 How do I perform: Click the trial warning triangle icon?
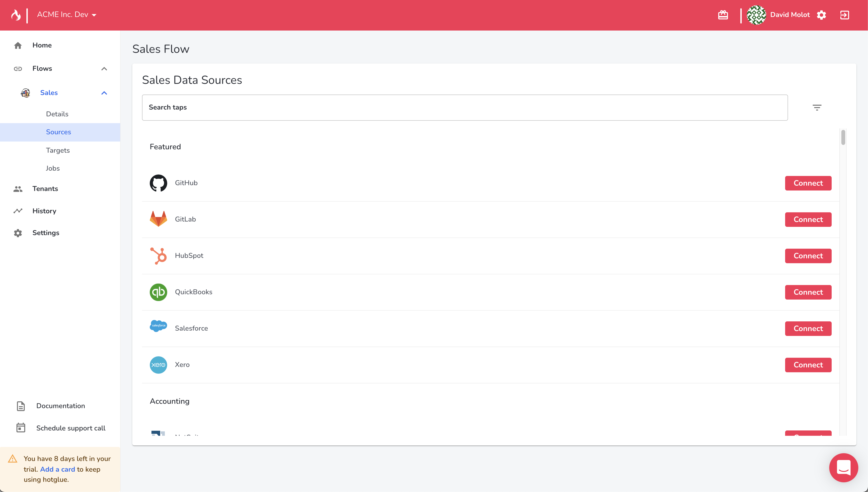13,459
